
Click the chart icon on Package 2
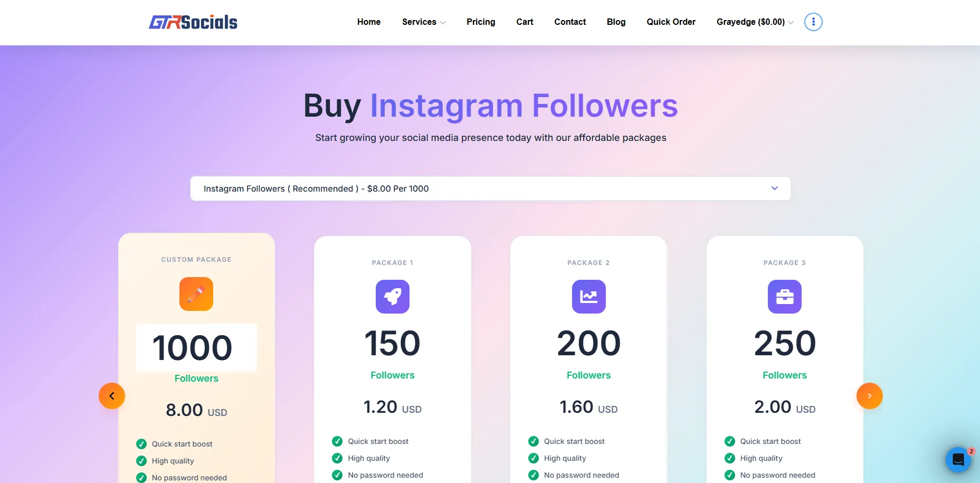[588, 297]
